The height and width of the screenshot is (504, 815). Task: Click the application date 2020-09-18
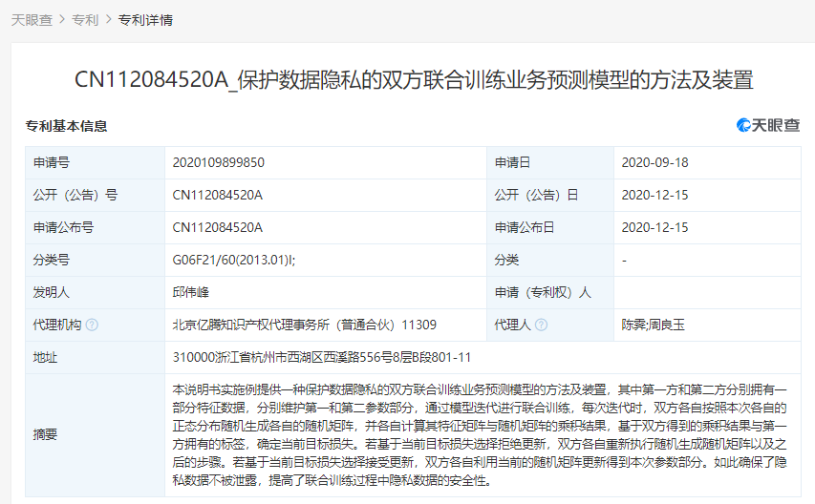[654, 162]
